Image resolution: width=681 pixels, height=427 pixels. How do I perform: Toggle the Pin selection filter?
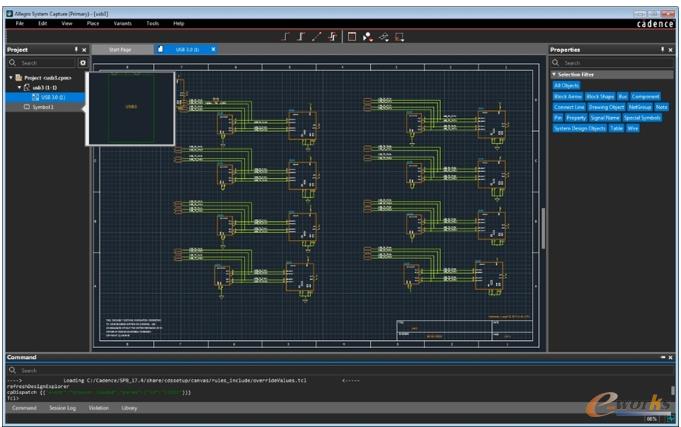click(558, 118)
